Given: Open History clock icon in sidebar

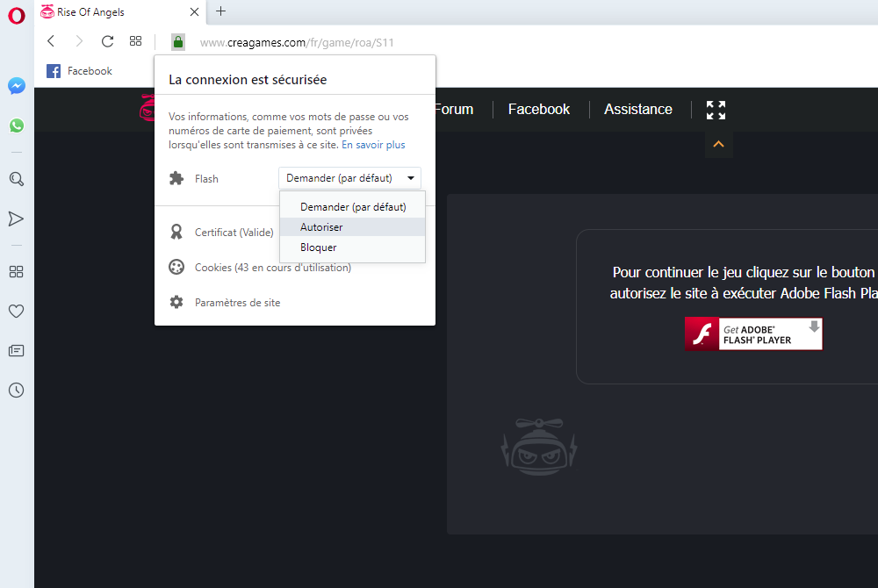Looking at the screenshot, I should (x=17, y=391).
